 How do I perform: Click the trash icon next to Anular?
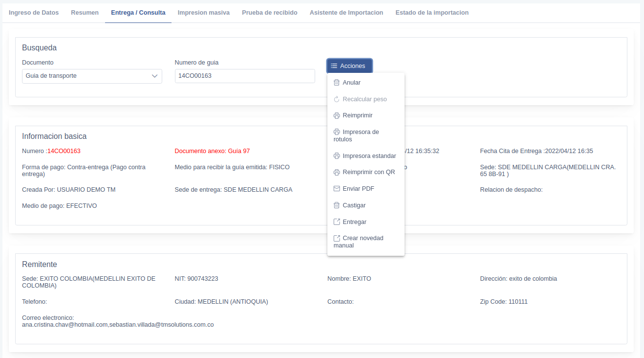336,83
